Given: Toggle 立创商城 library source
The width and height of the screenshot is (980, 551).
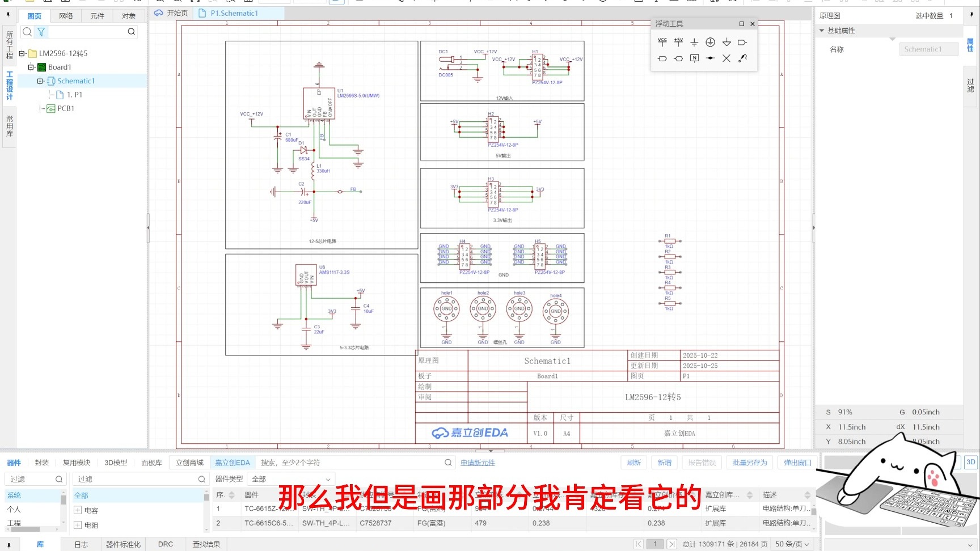Looking at the screenshot, I should coord(189,463).
